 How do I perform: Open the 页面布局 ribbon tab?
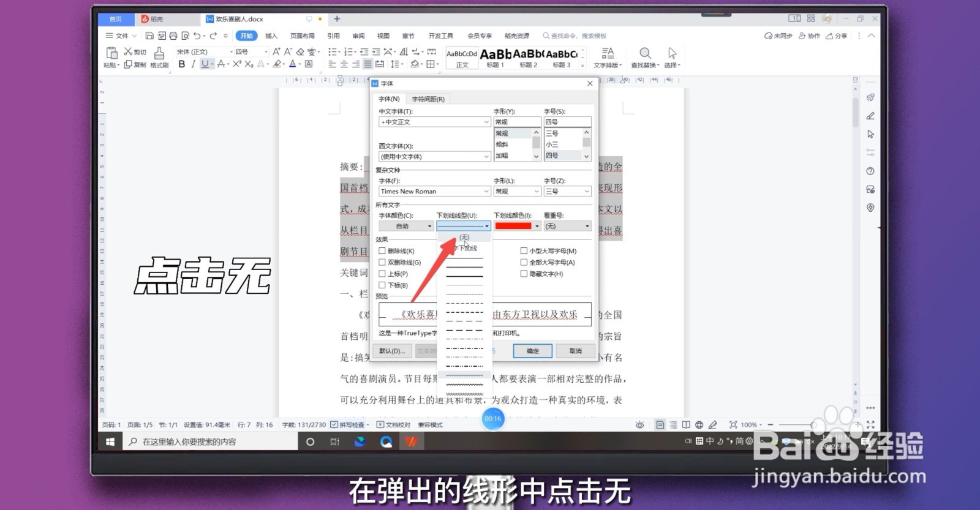(x=303, y=36)
